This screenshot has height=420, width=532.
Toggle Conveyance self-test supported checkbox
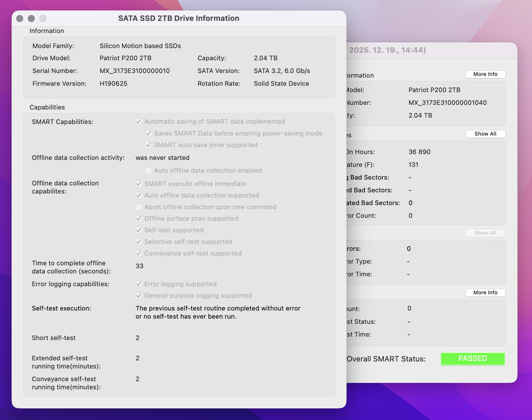click(x=138, y=253)
